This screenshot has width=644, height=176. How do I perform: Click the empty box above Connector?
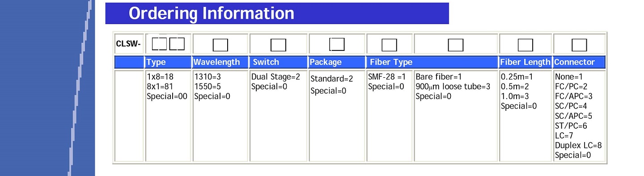click(579, 45)
